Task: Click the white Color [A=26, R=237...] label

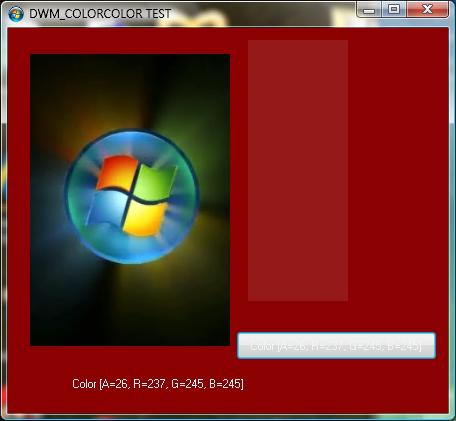Action: coord(158,384)
